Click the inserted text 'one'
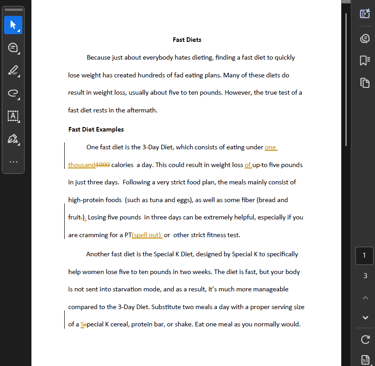 (270, 147)
